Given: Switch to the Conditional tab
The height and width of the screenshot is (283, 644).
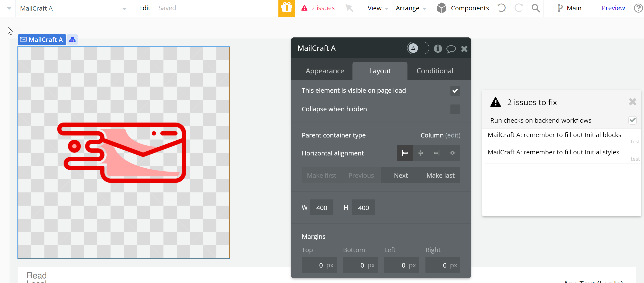Looking at the screenshot, I should pyautogui.click(x=435, y=71).
